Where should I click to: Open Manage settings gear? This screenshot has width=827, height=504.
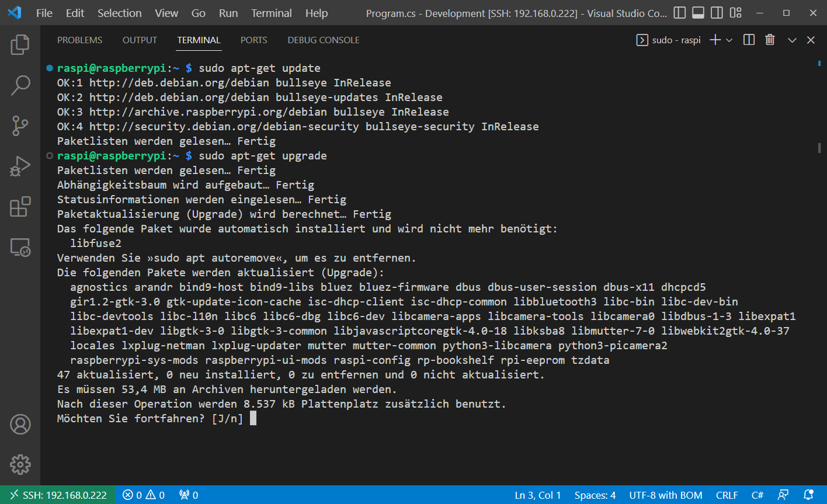(x=20, y=464)
